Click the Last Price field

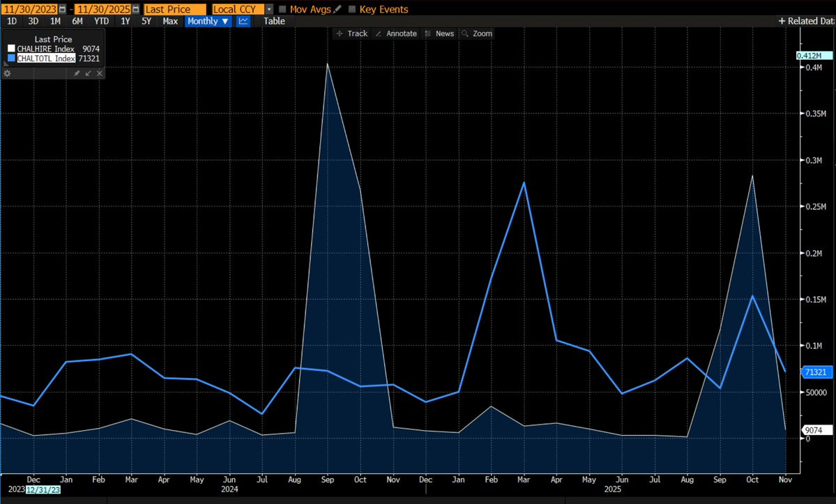(174, 10)
